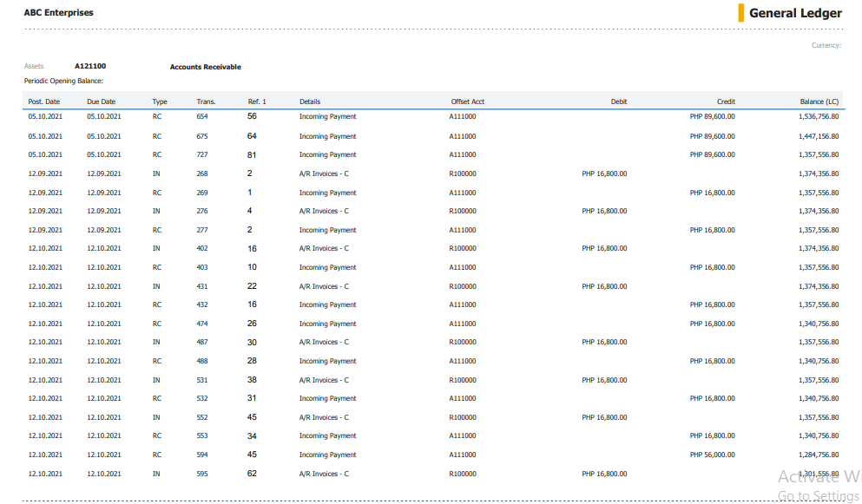This screenshot has width=862, height=504.
Task: Click balance value 1,447,156.80
Action: (819, 136)
